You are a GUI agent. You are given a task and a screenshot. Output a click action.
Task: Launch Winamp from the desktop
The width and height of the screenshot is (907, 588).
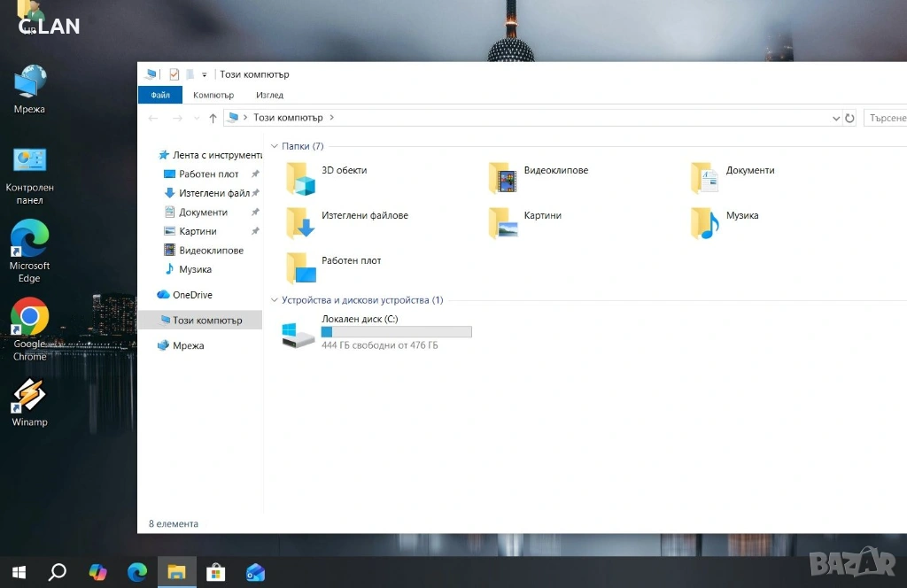(x=29, y=398)
